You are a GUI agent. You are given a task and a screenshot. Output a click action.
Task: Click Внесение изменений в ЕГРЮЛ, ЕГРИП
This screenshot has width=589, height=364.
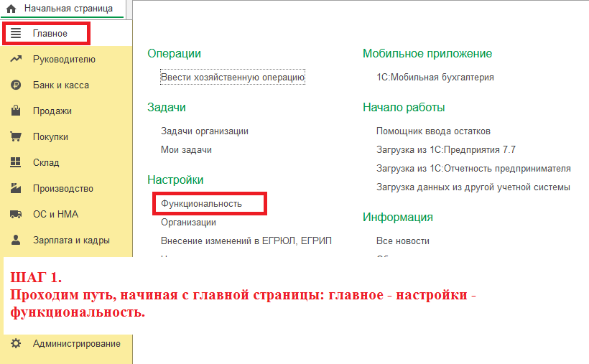pos(246,241)
